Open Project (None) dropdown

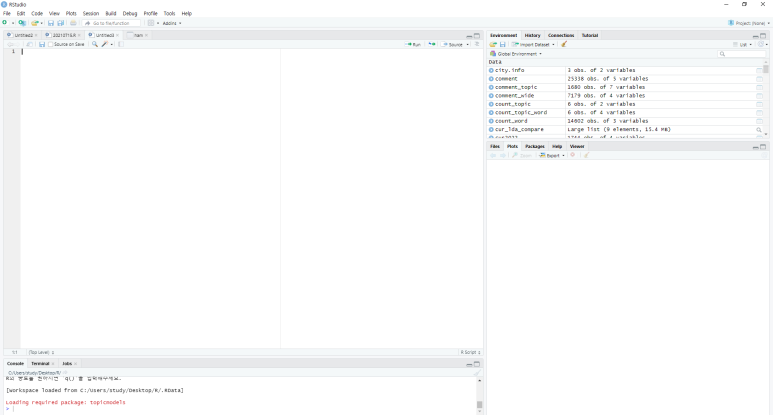point(749,23)
